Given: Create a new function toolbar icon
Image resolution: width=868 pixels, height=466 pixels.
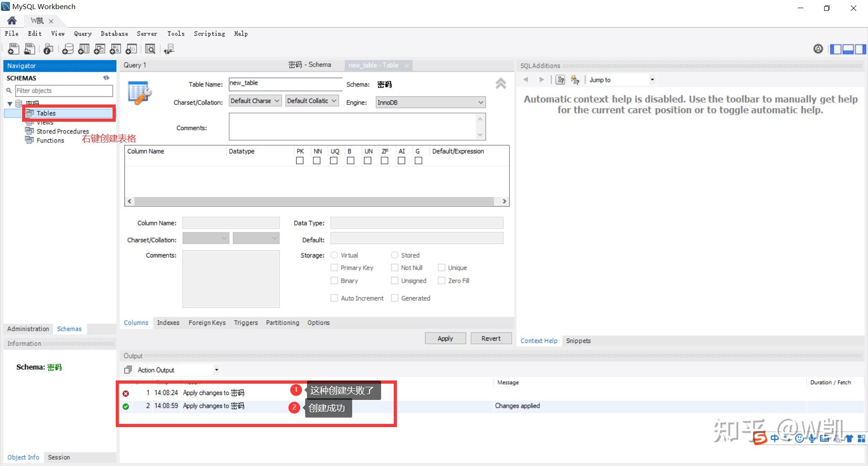Looking at the screenshot, I should coord(131,49).
